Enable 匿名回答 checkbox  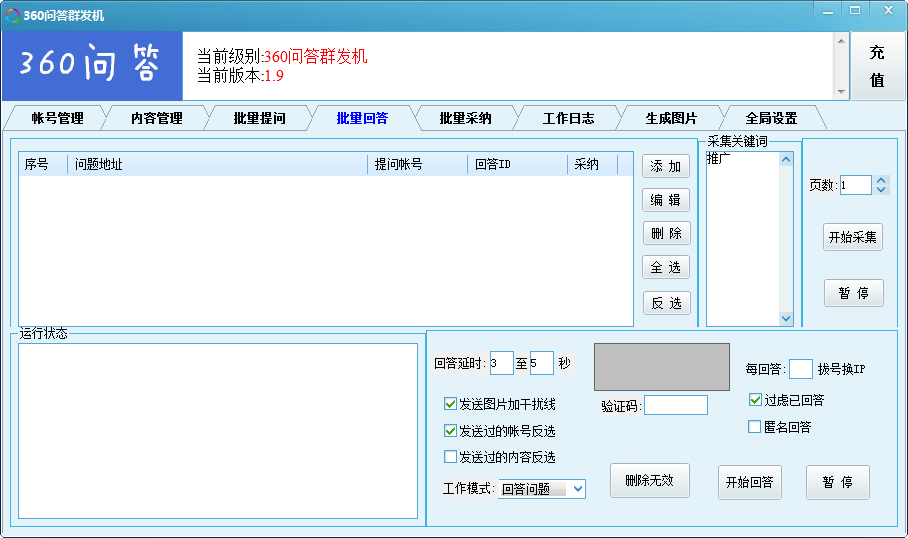tap(754, 427)
